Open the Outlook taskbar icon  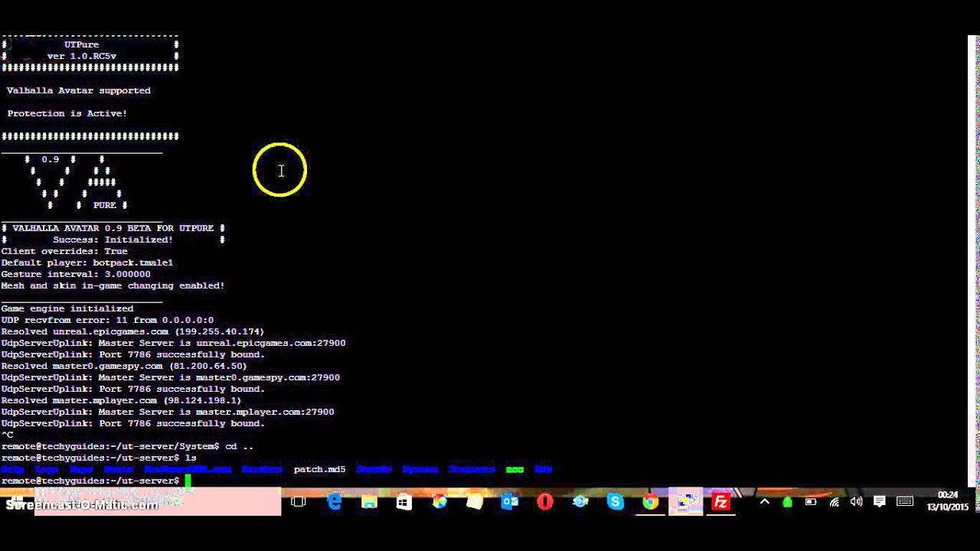pyautogui.click(x=510, y=502)
